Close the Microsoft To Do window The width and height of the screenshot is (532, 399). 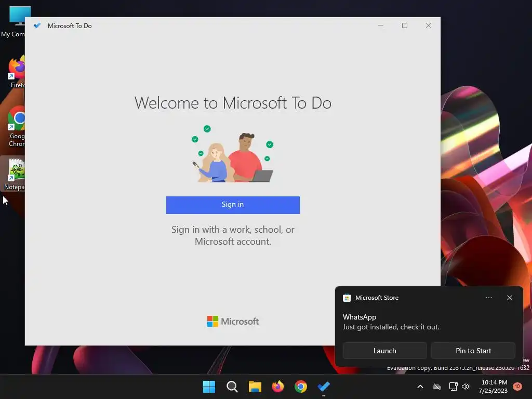tap(429, 25)
